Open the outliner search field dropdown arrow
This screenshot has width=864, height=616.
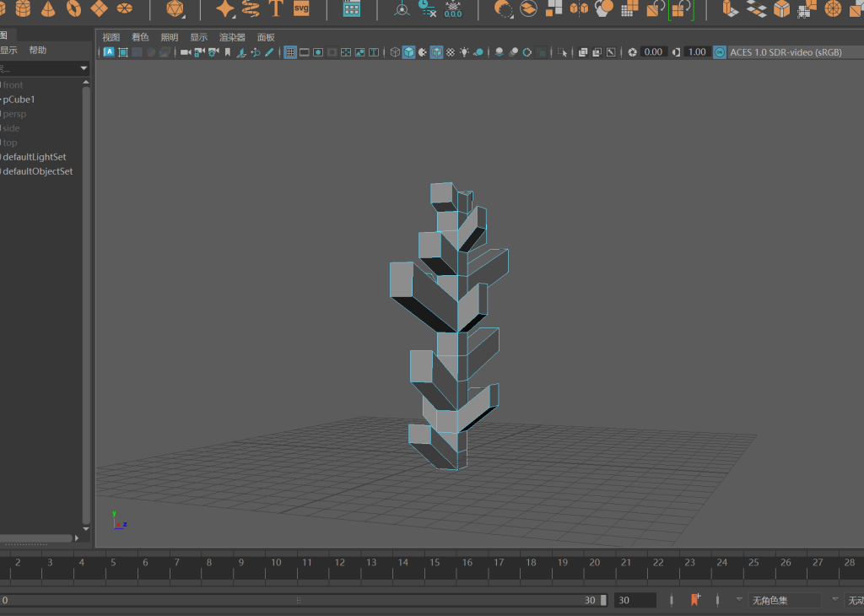click(84, 68)
